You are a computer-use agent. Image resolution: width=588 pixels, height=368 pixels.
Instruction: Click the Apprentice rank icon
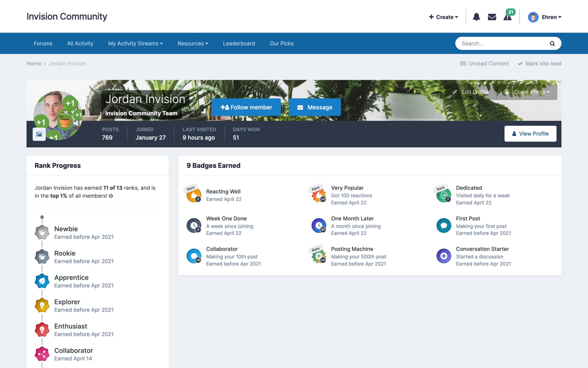(42, 281)
